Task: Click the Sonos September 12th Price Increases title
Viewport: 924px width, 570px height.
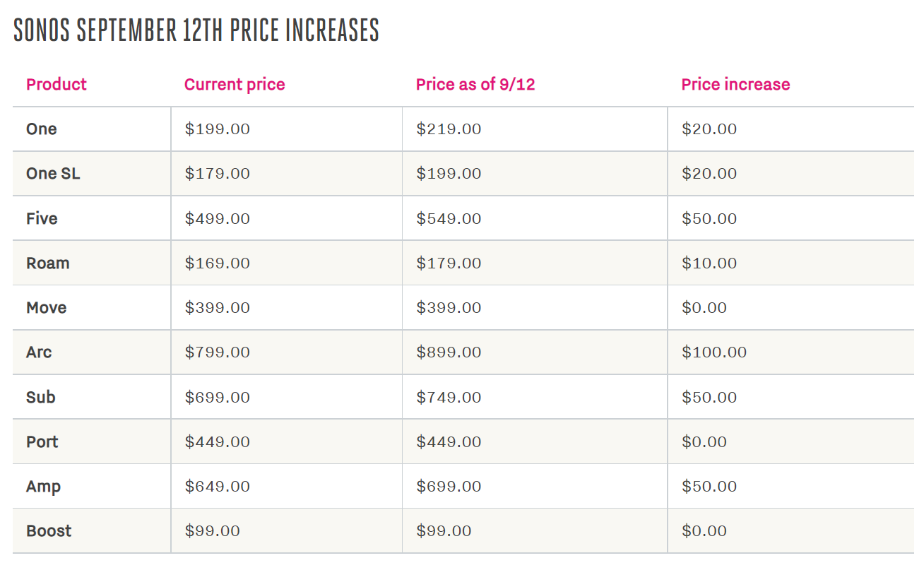Action: pos(196,30)
